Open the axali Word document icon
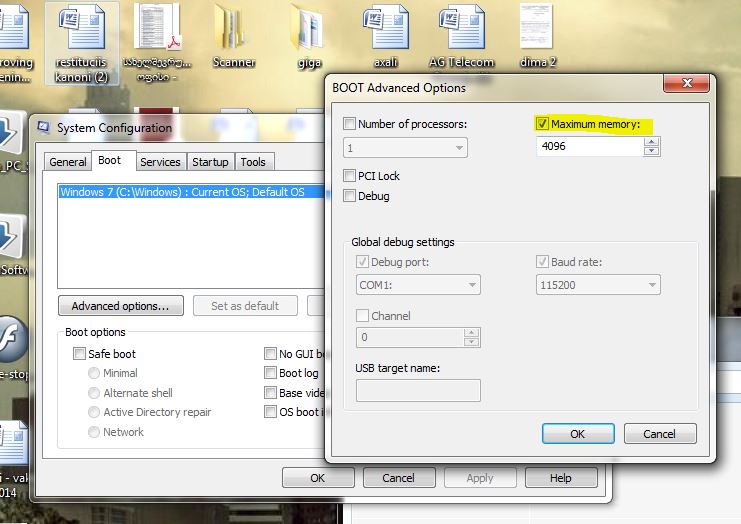 pyautogui.click(x=386, y=37)
